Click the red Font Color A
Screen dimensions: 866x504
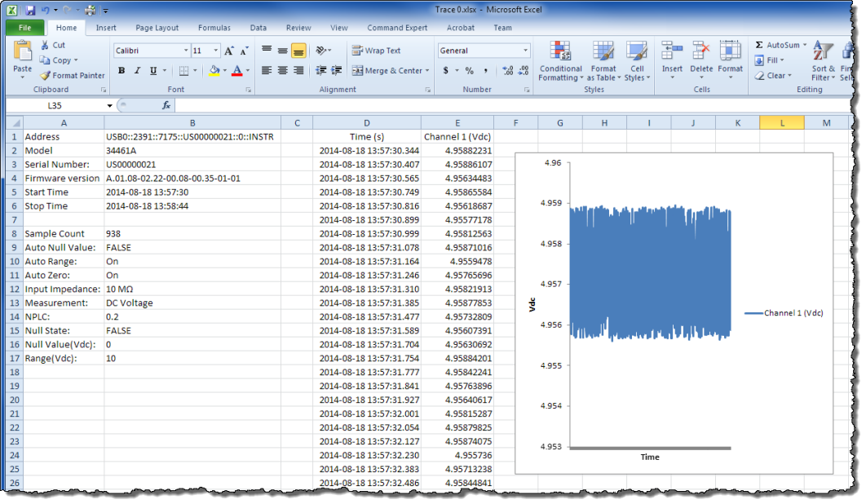click(x=237, y=70)
